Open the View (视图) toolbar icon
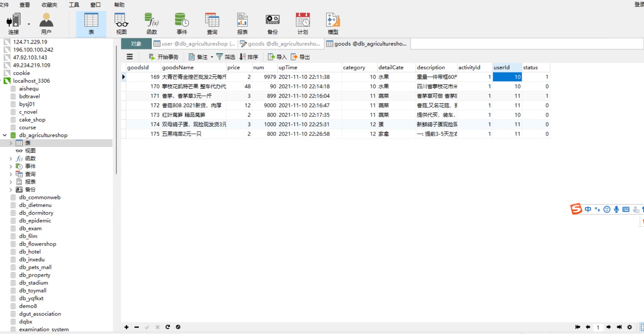Screen dimensions: 644x334 click(x=121, y=23)
